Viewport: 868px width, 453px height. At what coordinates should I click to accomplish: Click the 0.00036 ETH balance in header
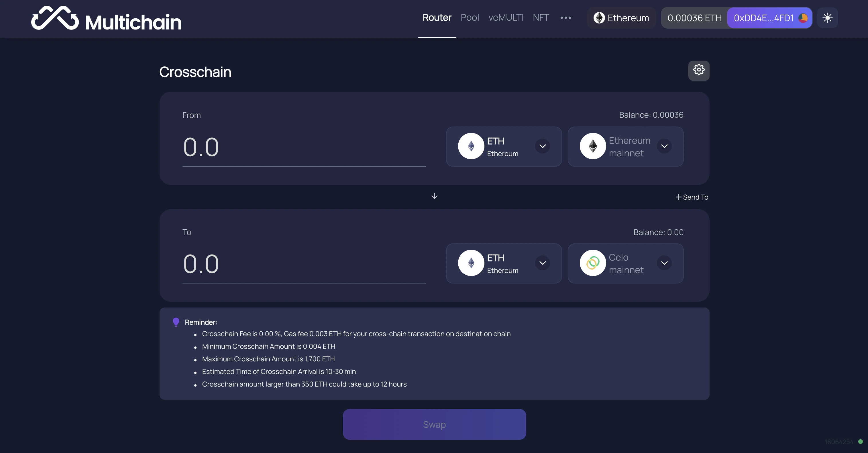pos(694,18)
